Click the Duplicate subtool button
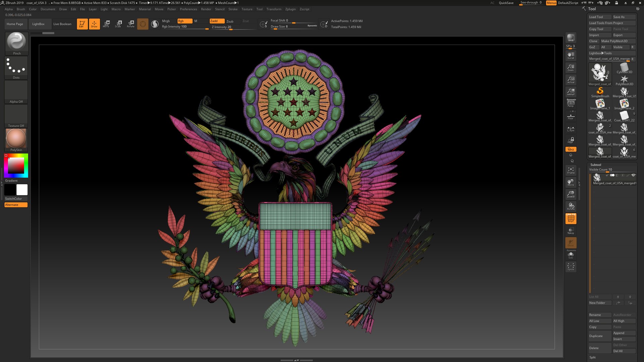 click(x=600, y=336)
